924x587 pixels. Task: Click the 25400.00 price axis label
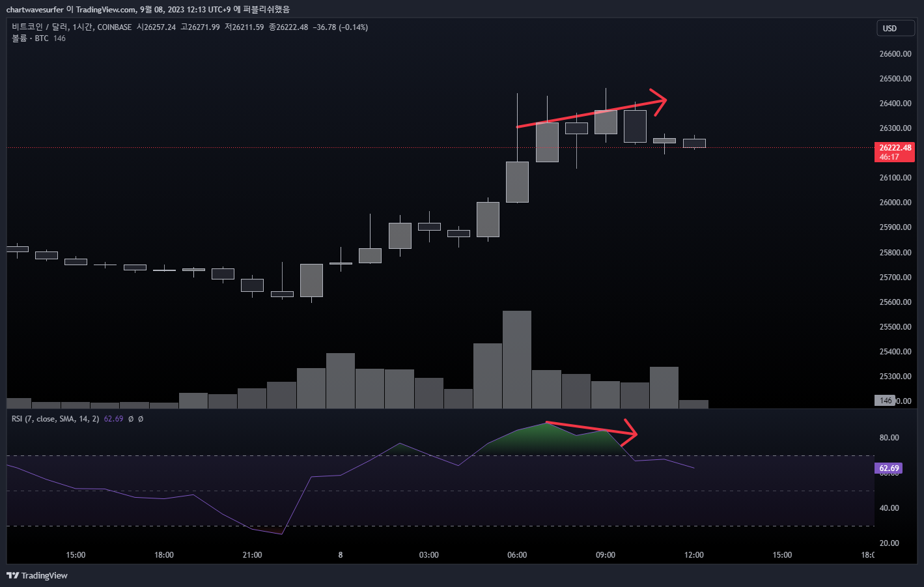tap(895, 352)
